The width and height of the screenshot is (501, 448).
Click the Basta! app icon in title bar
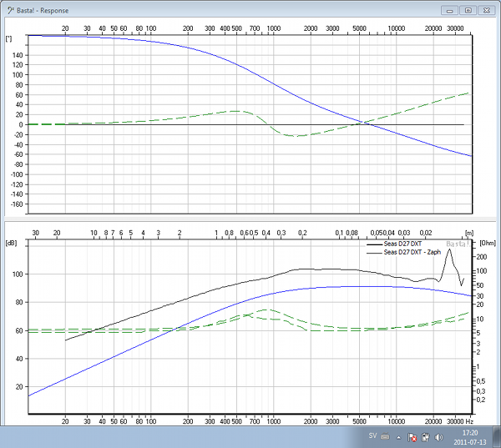point(9,11)
